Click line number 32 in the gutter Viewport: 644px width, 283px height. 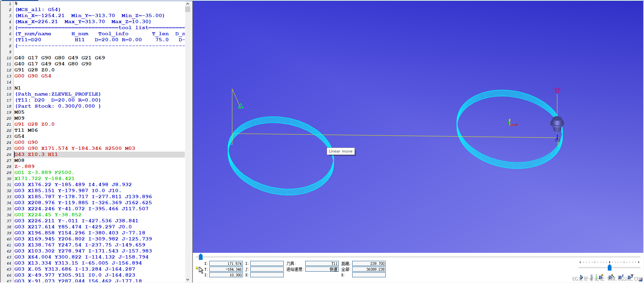9,191
